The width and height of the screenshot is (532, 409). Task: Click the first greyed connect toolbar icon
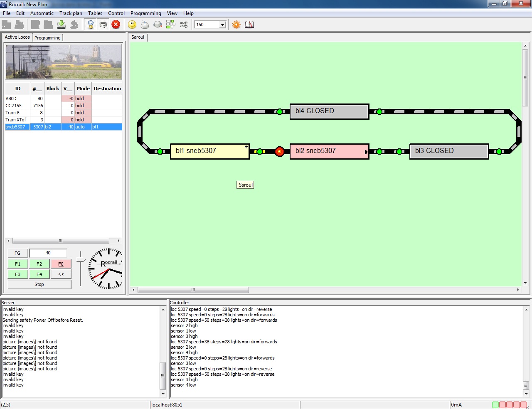click(6, 25)
